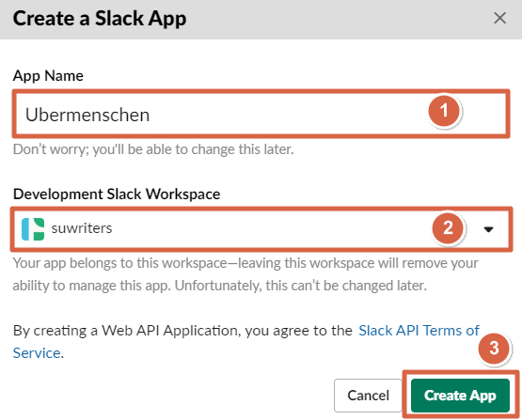
Task: Click the 'Your app belongs to this workspace' note
Action: (245, 274)
